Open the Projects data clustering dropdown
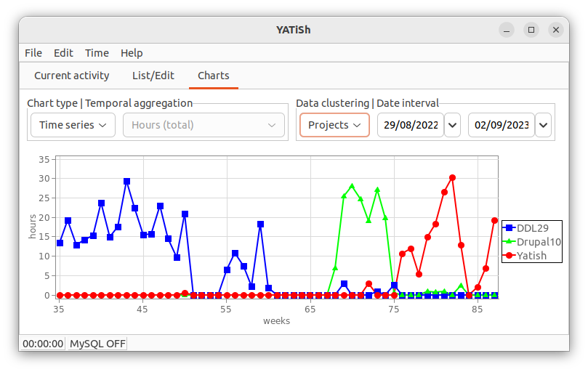The width and height of the screenshot is (588, 372). point(334,125)
